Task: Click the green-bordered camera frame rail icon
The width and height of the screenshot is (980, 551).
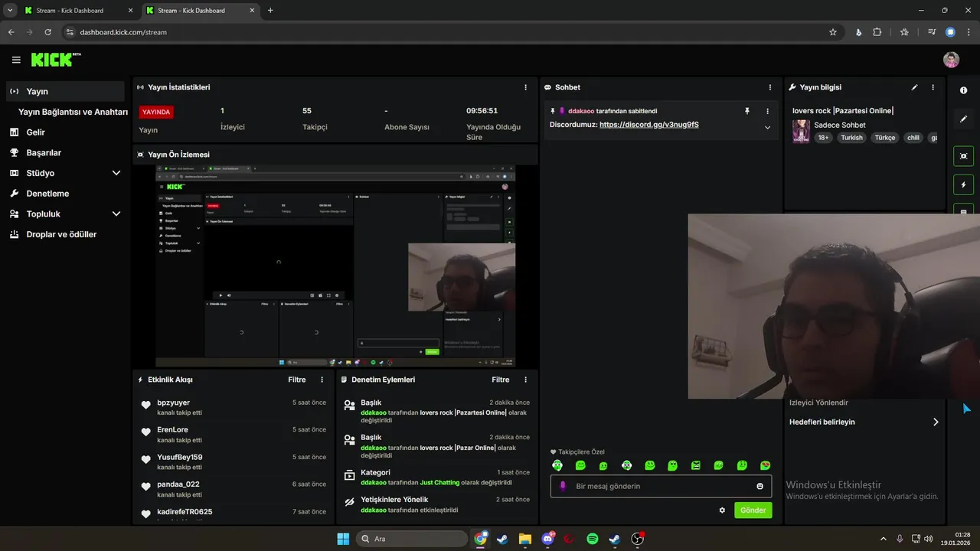Action: (963, 156)
